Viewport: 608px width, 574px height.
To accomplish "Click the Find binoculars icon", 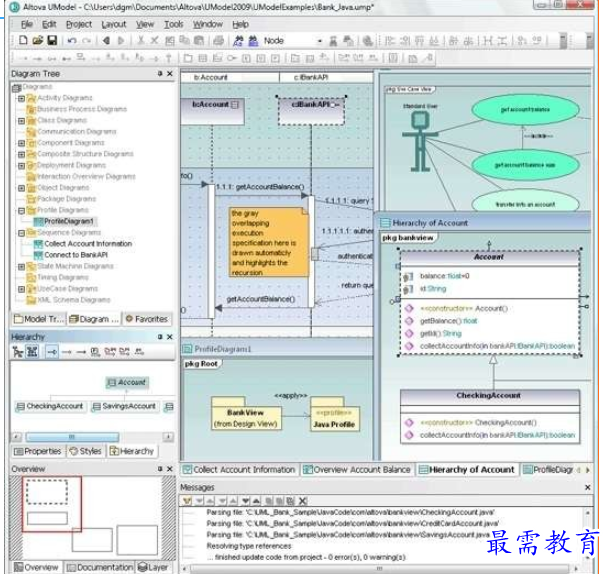I will pos(238,40).
